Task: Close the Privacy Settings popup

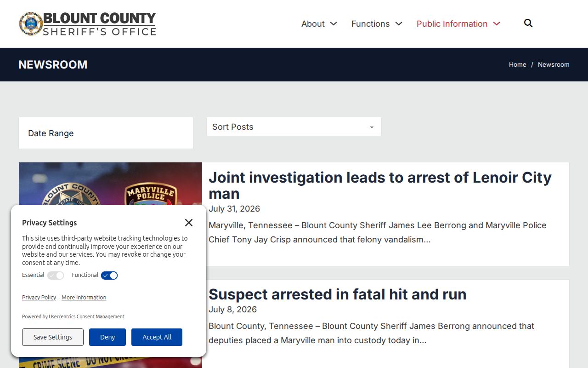Action: pyautogui.click(x=189, y=223)
